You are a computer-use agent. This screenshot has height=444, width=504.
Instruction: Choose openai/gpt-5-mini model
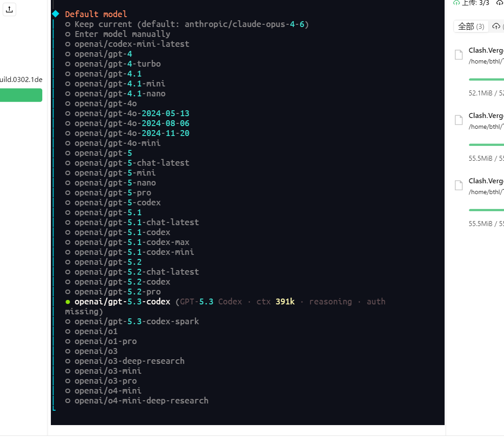point(111,173)
